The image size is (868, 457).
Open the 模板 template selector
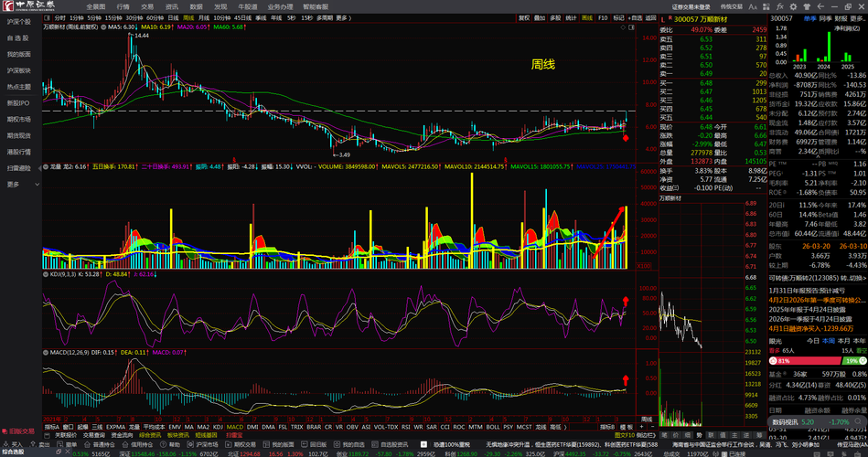pos(627,427)
